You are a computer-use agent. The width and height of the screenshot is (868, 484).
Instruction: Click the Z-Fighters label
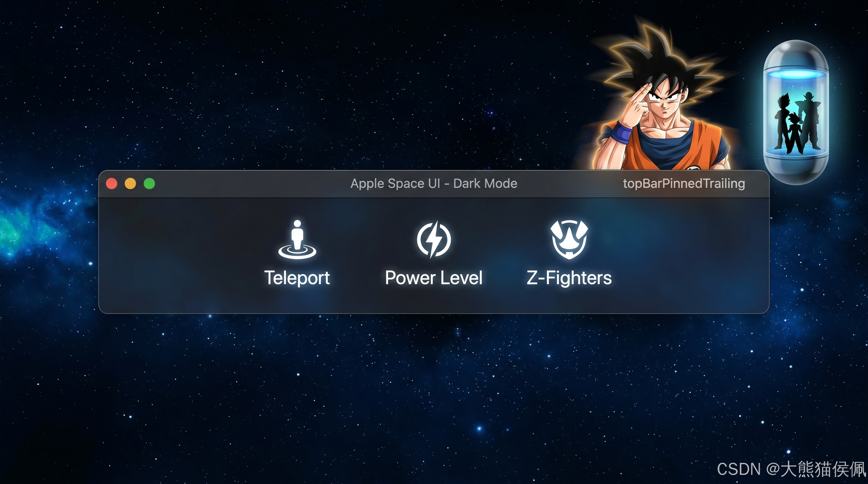pos(569,278)
